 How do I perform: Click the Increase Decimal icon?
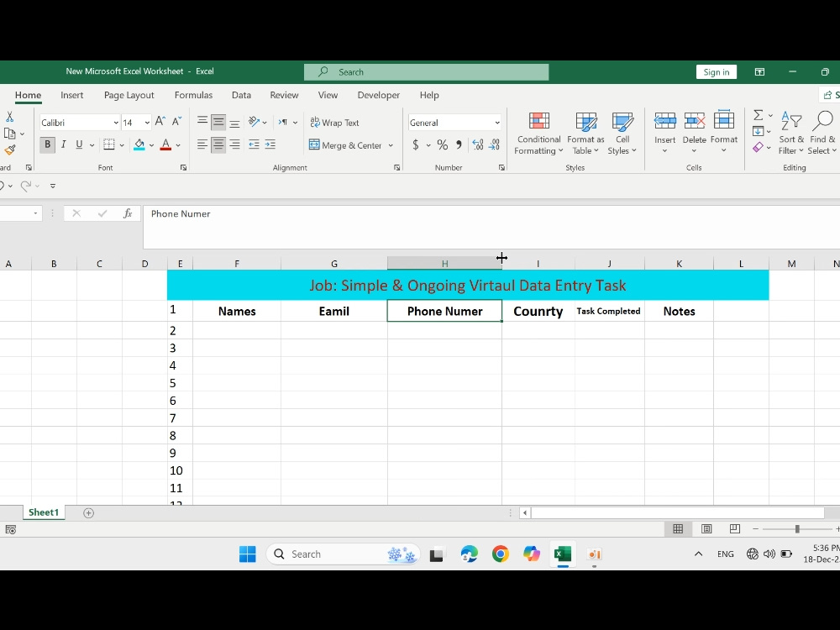point(478,144)
